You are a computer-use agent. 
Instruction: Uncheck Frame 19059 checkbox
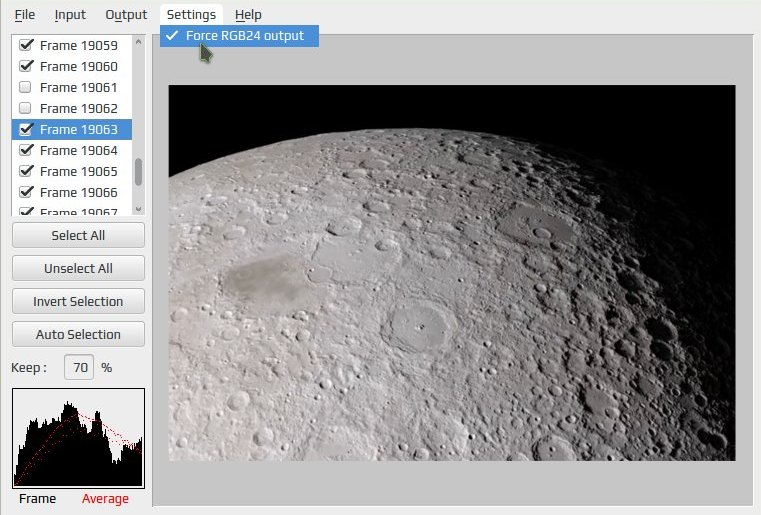[x=26, y=45]
